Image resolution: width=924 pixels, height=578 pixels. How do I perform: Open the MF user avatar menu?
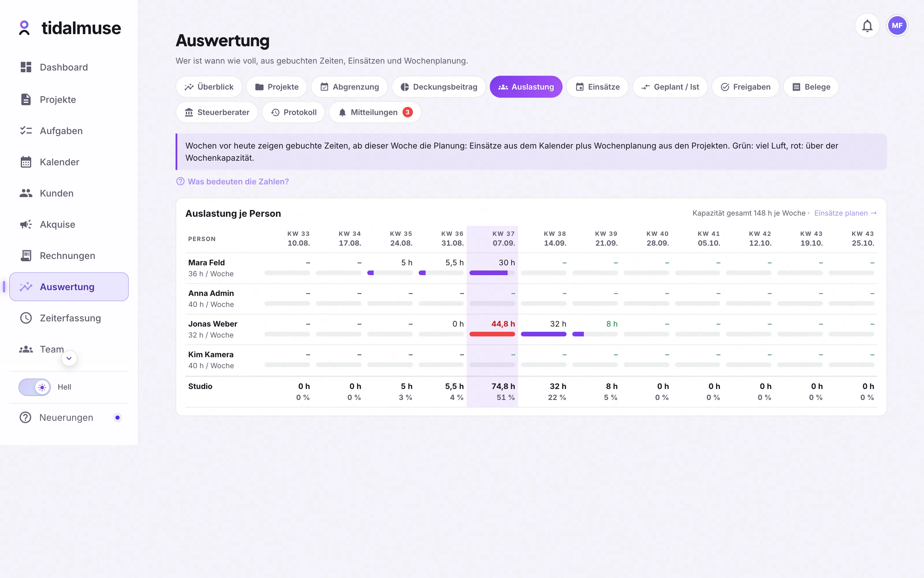(897, 26)
